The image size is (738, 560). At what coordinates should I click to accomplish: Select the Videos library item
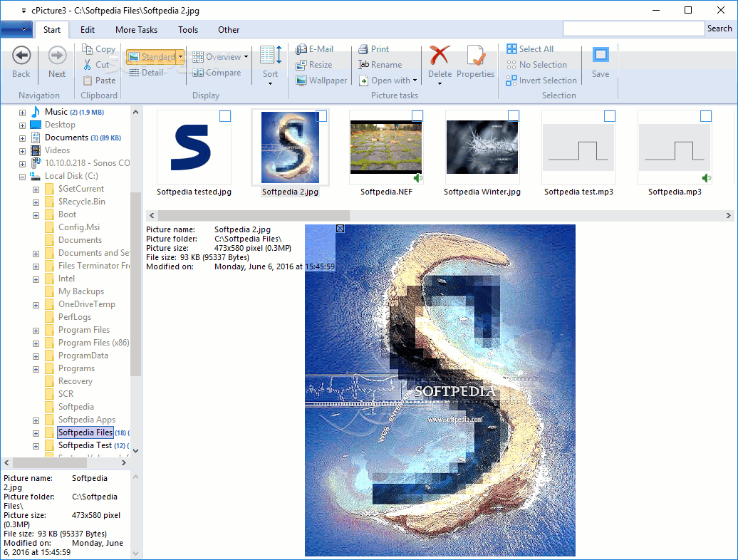pyautogui.click(x=58, y=150)
